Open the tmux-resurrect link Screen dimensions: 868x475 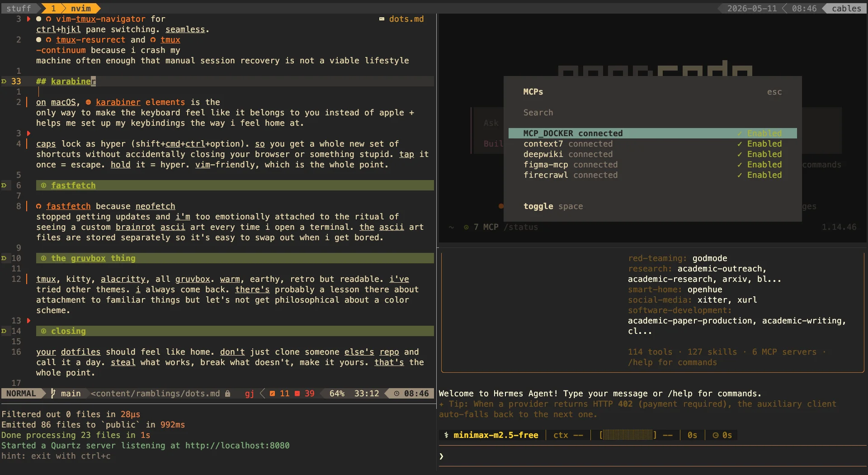tap(90, 40)
